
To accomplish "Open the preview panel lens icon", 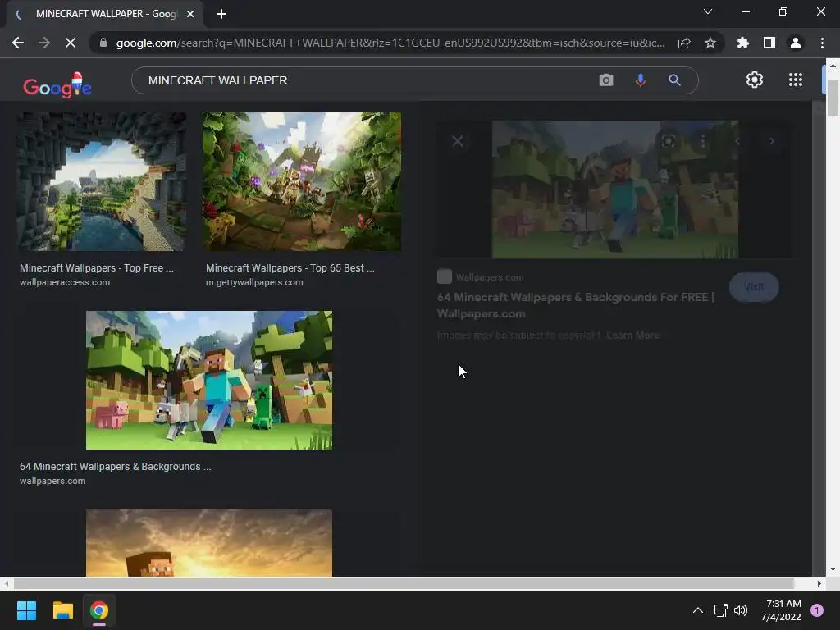I will pos(668,141).
